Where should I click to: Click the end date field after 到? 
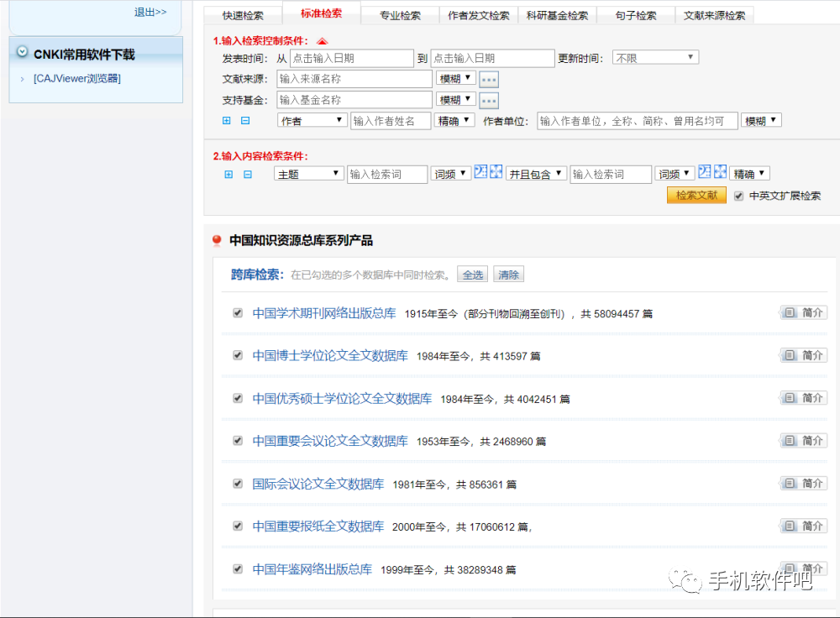click(492, 59)
